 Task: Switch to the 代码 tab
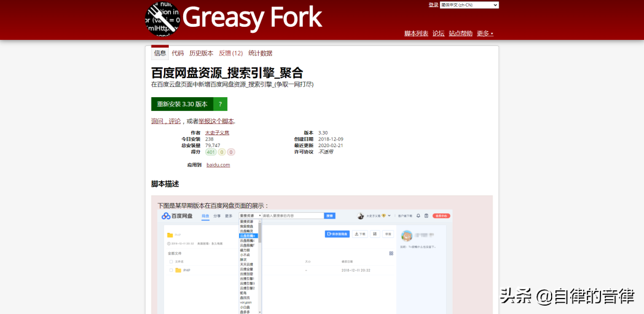click(178, 53)
